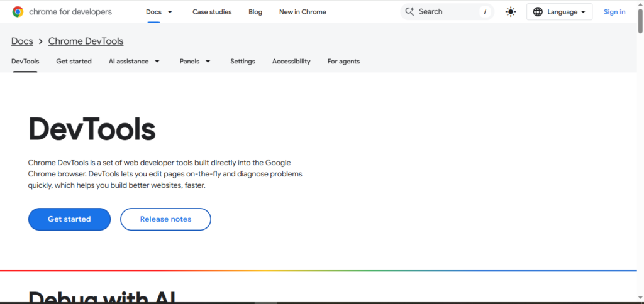Open the Release notes button
644x304 pixels.
point(165,219)
